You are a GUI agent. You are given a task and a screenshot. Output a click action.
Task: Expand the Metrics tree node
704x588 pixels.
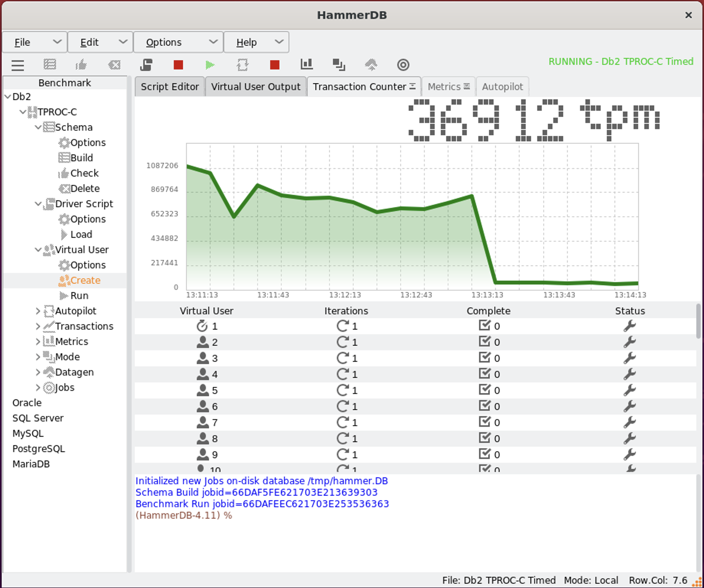click(38, 341)
